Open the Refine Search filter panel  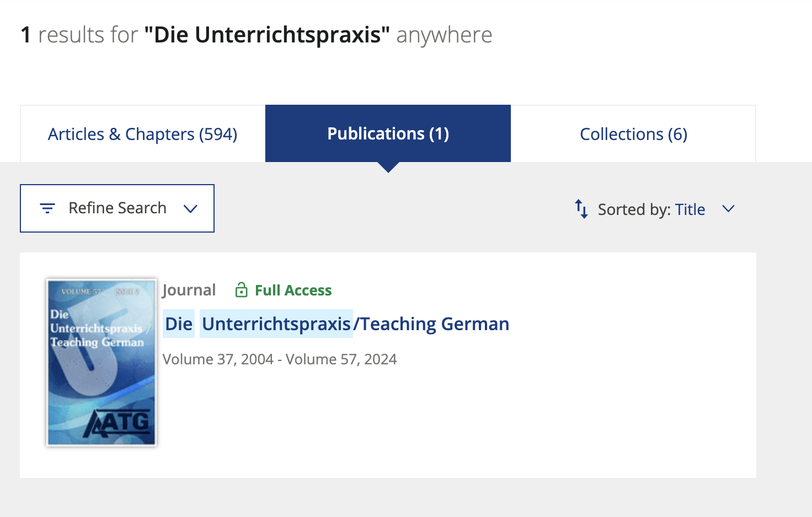[x=117, y=208]
